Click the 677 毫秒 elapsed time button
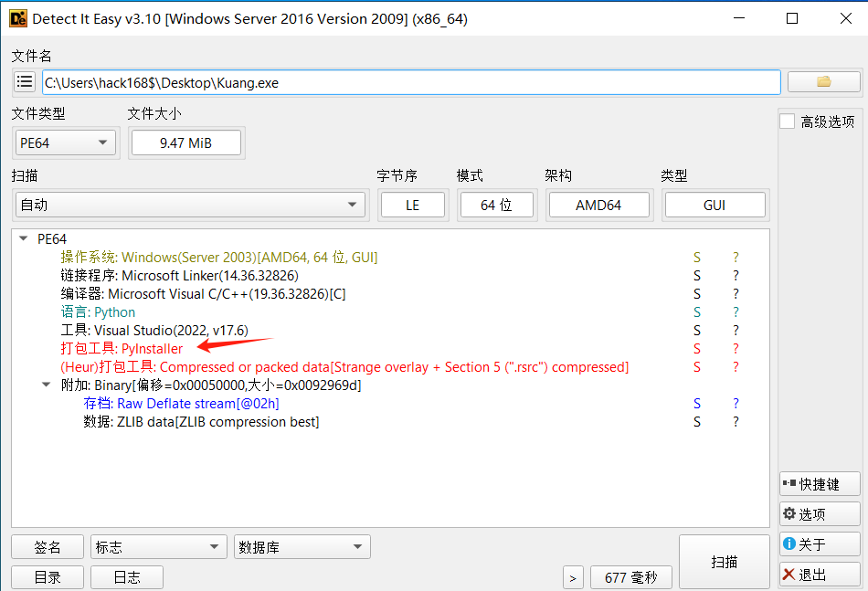This screenshot has height=591, width=868. coord(631,577)
